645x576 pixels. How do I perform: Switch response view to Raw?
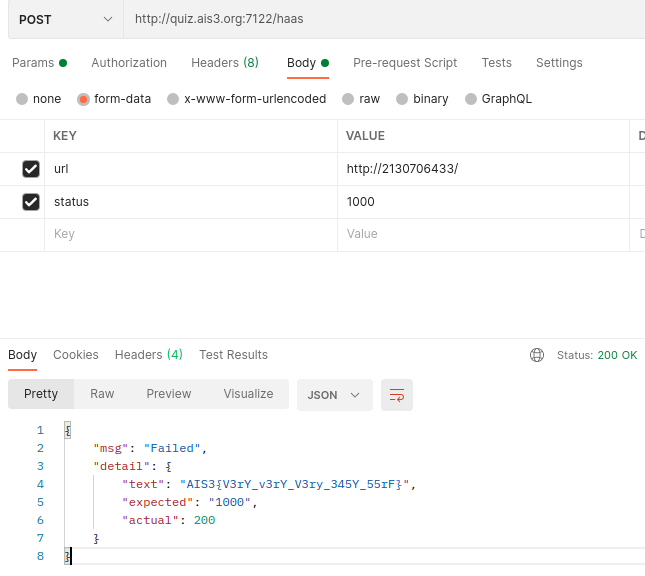coord(102,394)
